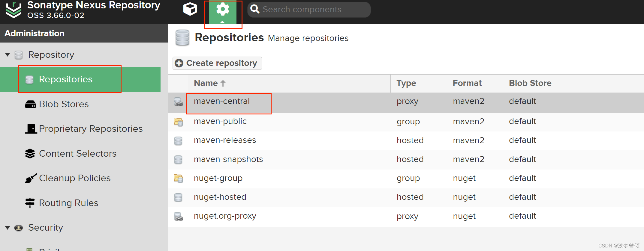Click the Repositories sidebar item icon

point(29,80)
